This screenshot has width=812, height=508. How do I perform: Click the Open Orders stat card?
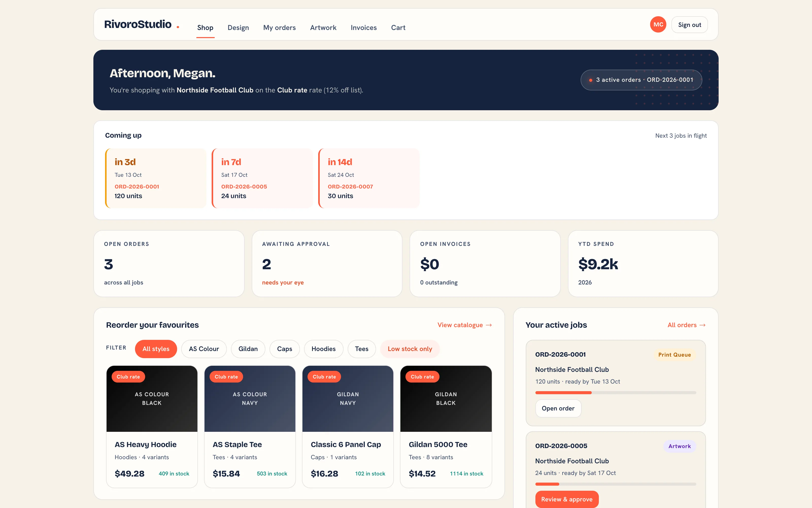[x=169, y=263]
